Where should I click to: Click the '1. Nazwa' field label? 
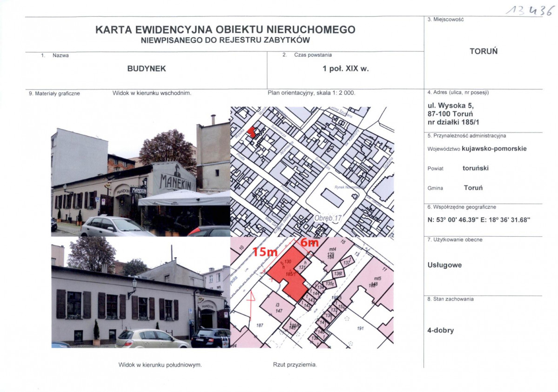(55, 55)
